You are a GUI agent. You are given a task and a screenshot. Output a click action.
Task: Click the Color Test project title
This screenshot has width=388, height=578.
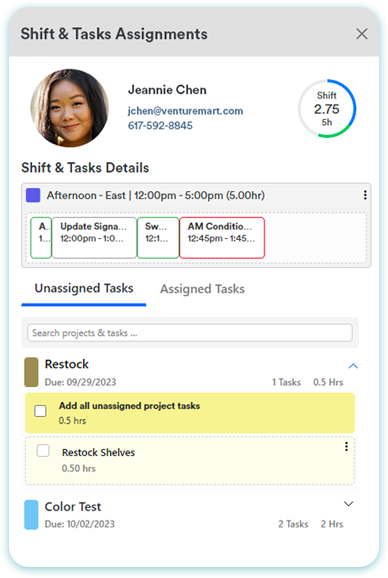click(x=73, y=507)
